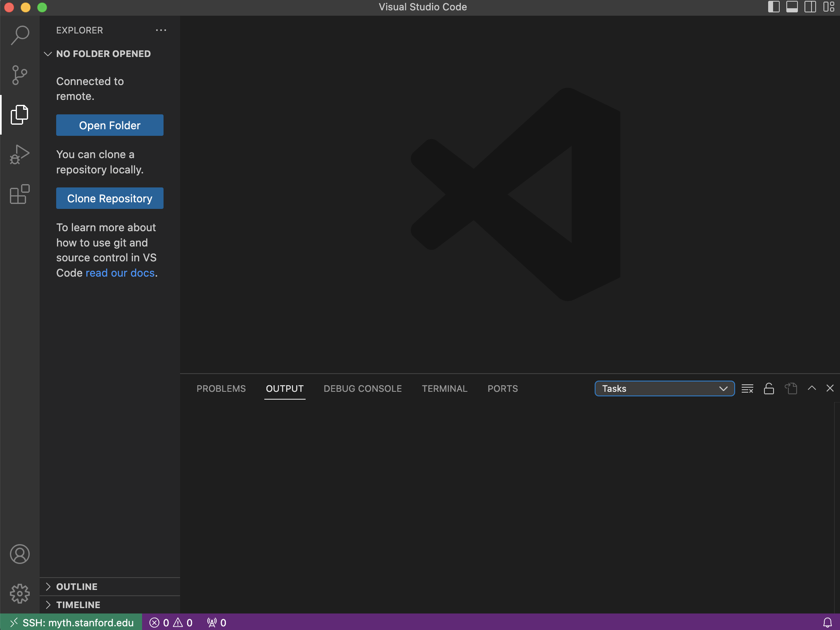Open remote menu SSH: myth.stanford.edu
This screenshot has height=630, width=840.
(71, 623)
